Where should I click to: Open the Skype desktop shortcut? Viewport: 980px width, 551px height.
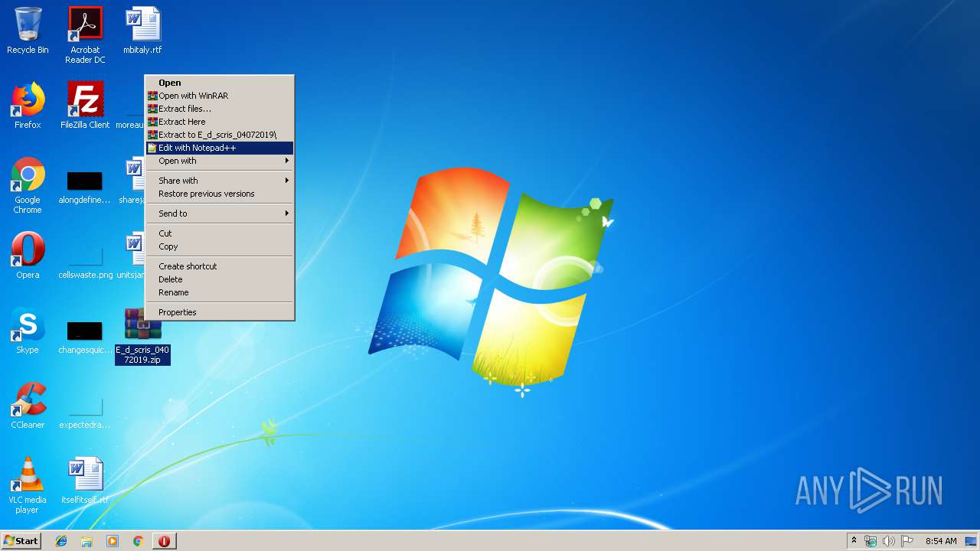pos(28,331)
